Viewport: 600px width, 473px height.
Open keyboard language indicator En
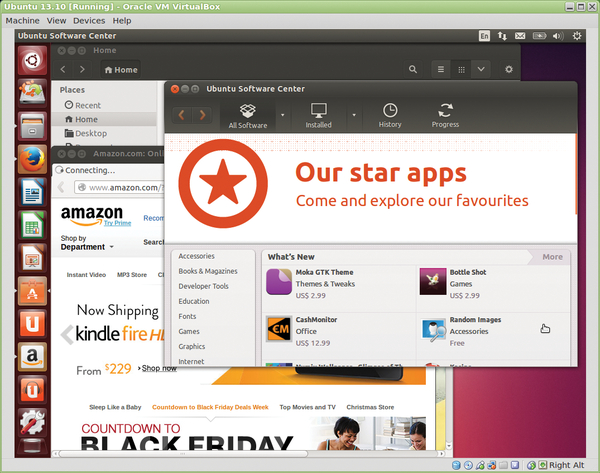[484, 36]
